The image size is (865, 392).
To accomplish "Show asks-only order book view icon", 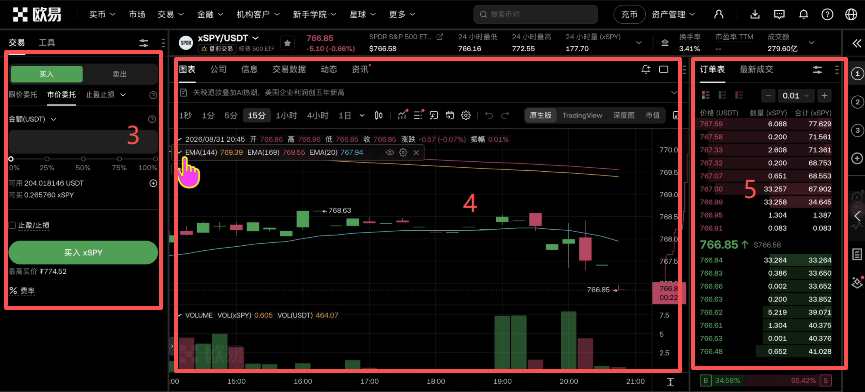I will point(739,95).
